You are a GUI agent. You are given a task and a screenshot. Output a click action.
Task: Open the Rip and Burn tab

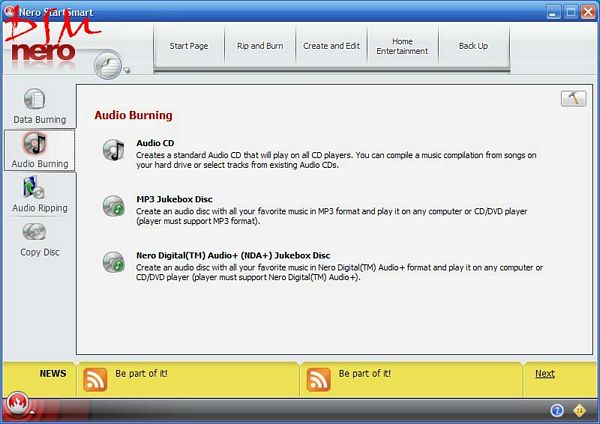[x=260, y=46]
